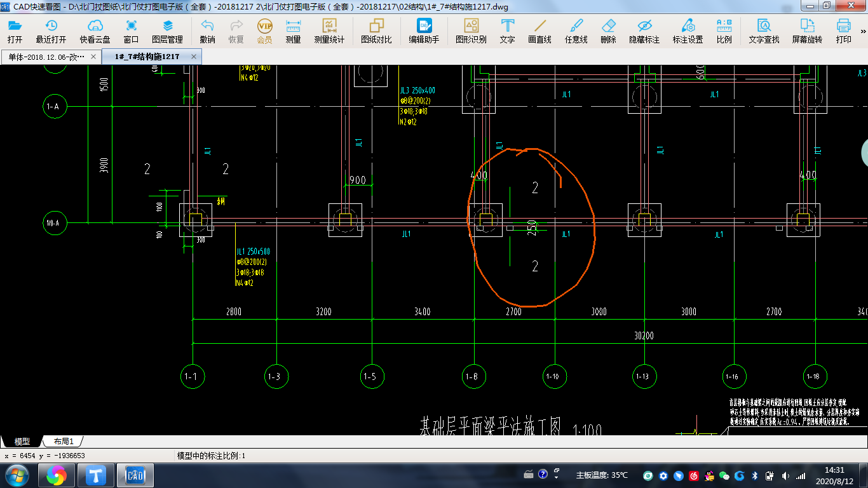Open a drawing with the 打开 tool
868x488 pixels.
[x=15, y=31]
